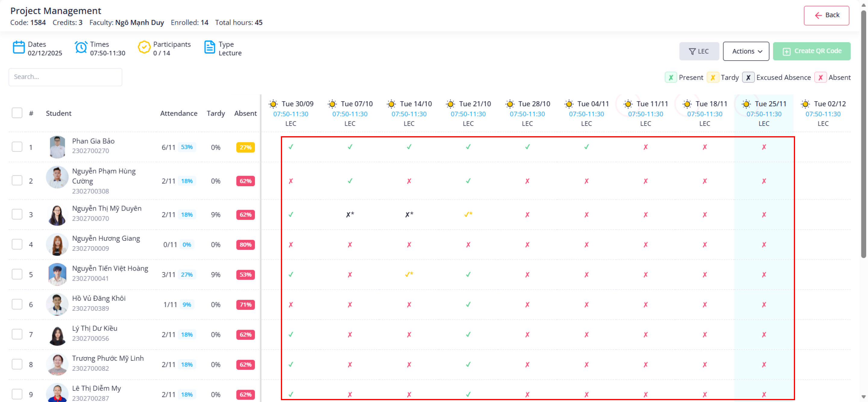Click the calendar Dates icon
Image resolution: width=868 pixels, height=402 pixels.
point(19,48)
